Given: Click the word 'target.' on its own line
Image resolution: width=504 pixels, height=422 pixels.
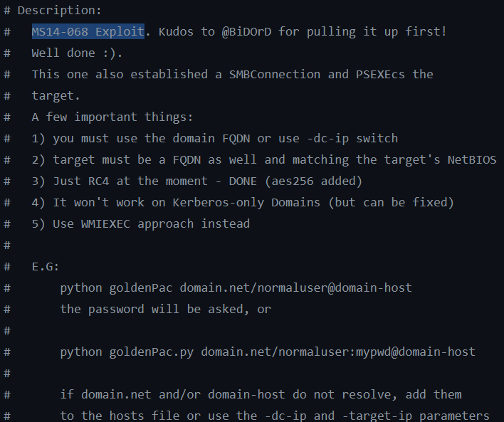Looking at the screenshot, I should (56, 96).
